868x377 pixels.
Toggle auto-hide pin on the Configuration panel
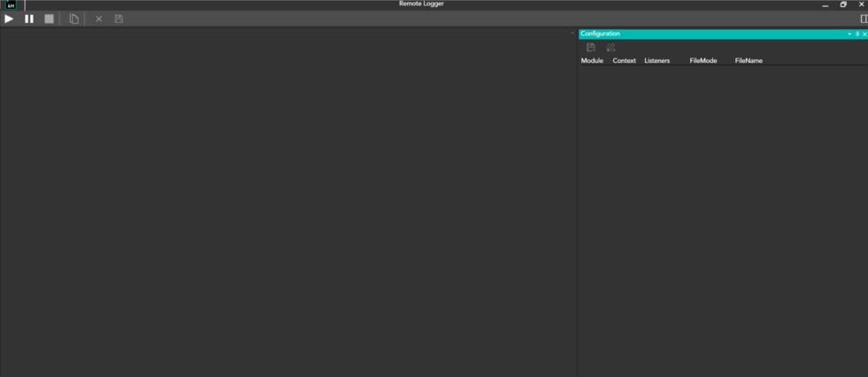pos(857,34)
